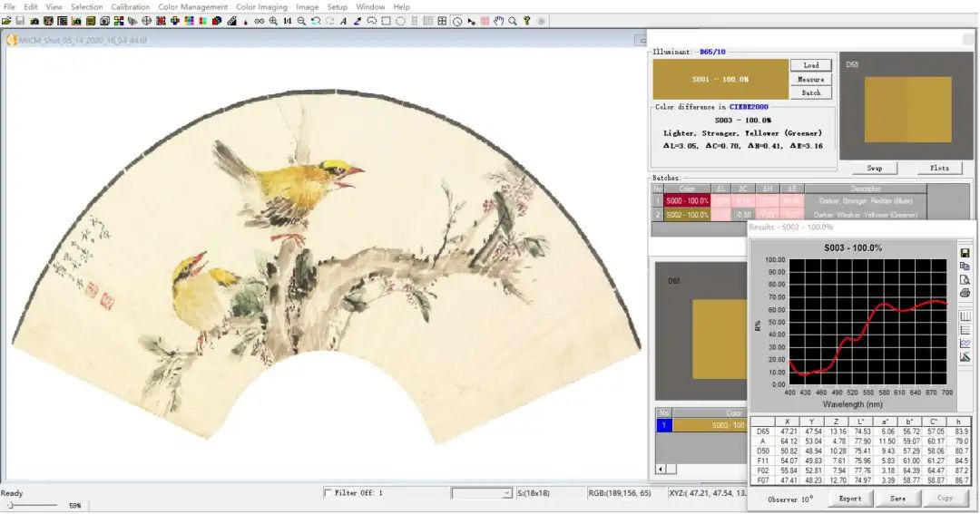Open the D65/10 illuminant selector
980x514 pixels.
pyautogui.click(x=712, y=52)
